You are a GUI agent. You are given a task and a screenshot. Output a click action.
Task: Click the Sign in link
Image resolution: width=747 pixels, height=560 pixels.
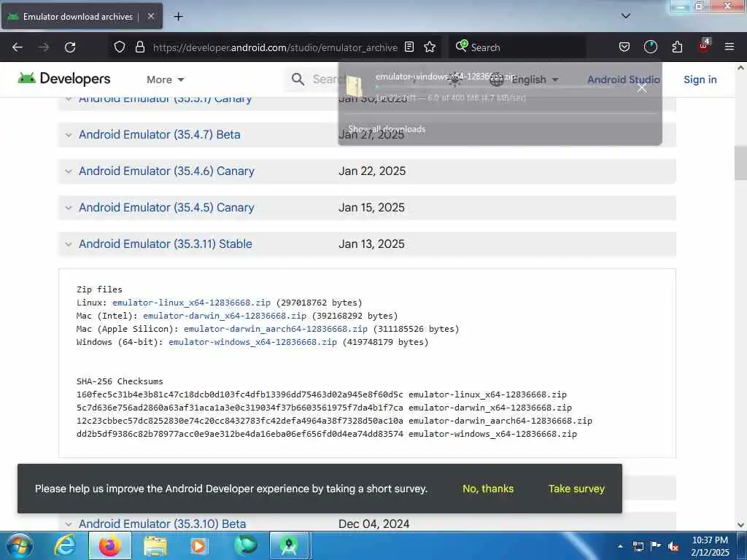(x=700, y=79)
